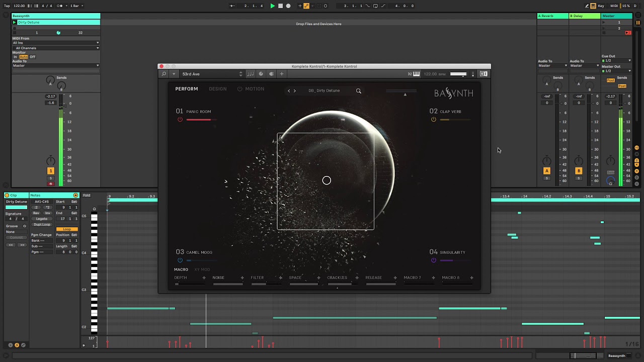Toggle the 03 Camel Moog power icon
Screen dimensions: 644x362
pyautogui.click(x=180, y=260)
